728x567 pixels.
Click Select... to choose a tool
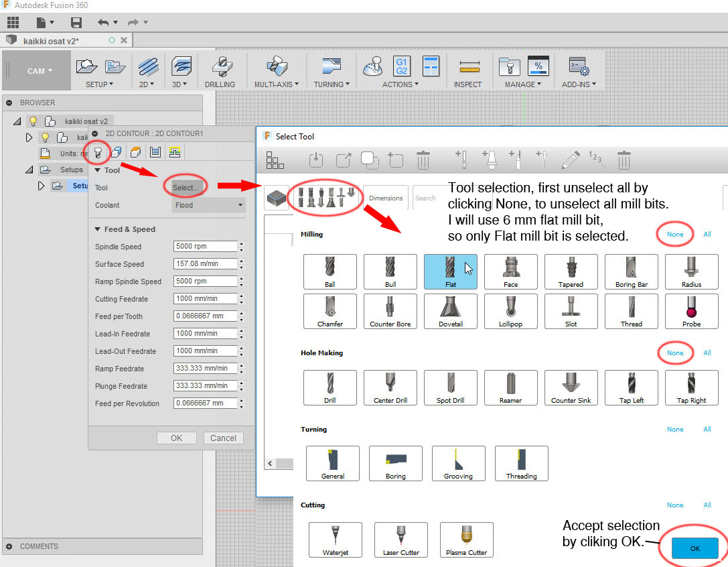click(186, 187)
